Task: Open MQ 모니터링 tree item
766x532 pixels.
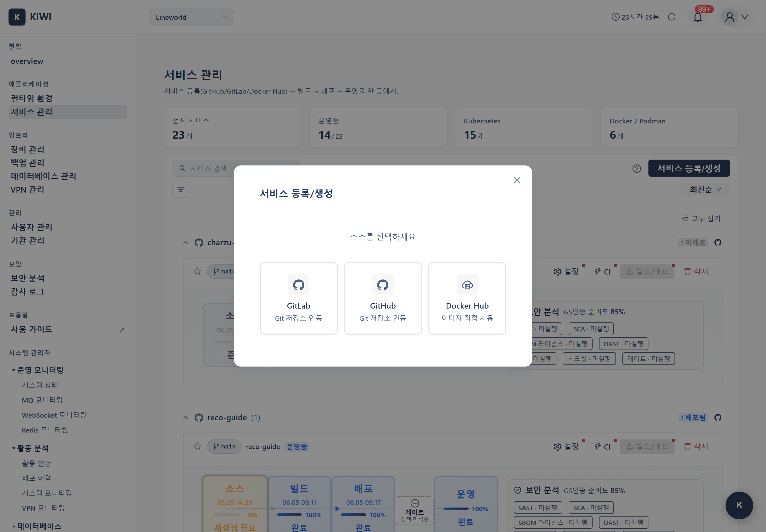Action: [42, 400]
